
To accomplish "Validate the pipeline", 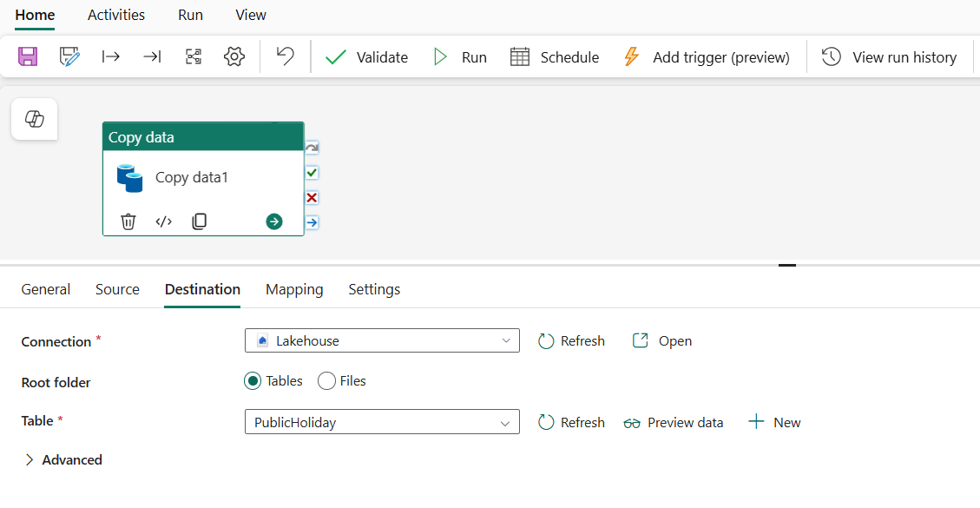I will point(367,57).
